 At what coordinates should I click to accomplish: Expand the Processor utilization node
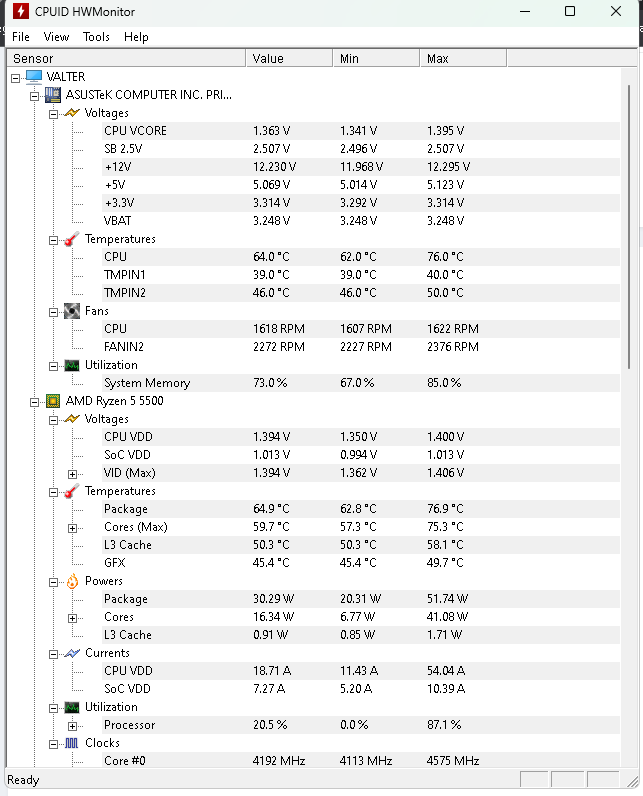pyautogui.click(x=73, y=726)
